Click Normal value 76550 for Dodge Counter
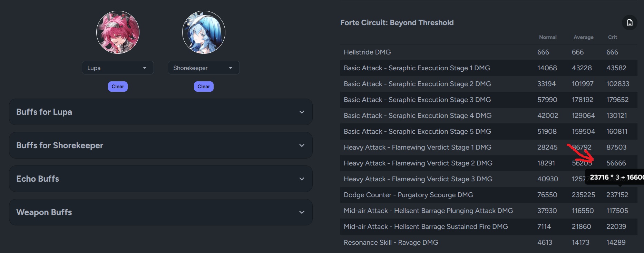The image size is (644, 253). pyautogui.click(x=547, y=195)
